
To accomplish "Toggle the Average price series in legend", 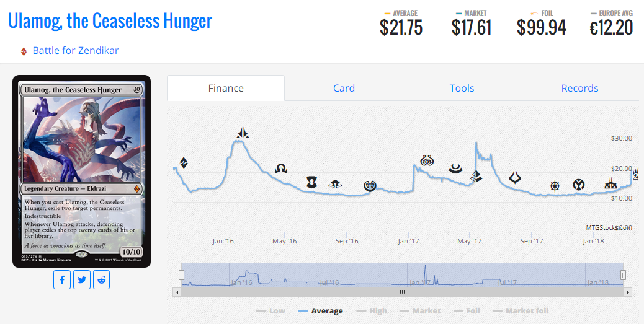I will pos(320,311).
